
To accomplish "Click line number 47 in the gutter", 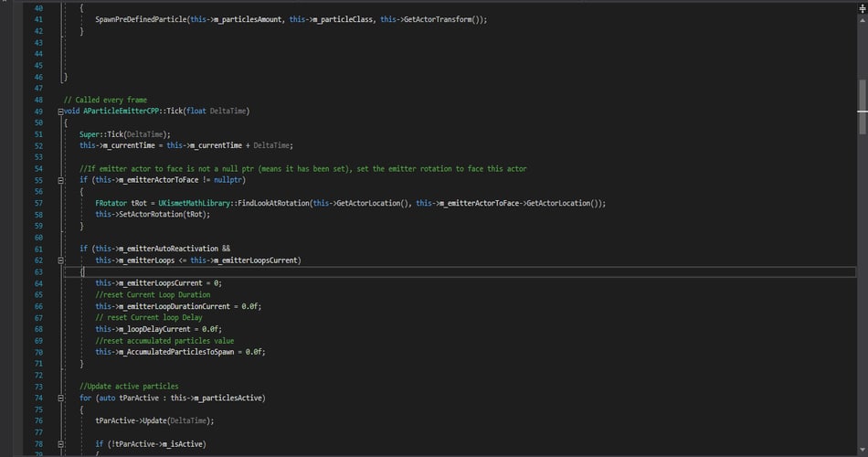I will coord(38,88).
